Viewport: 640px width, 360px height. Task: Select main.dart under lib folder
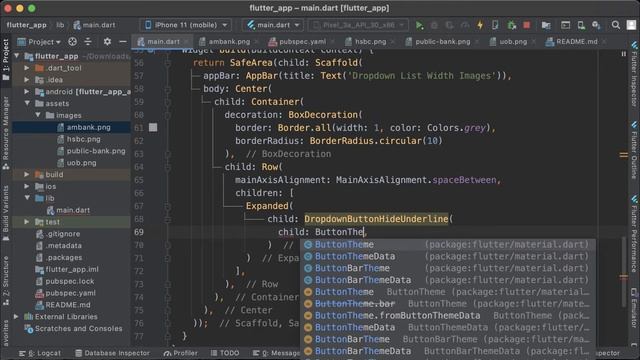(x=73, y=210)
